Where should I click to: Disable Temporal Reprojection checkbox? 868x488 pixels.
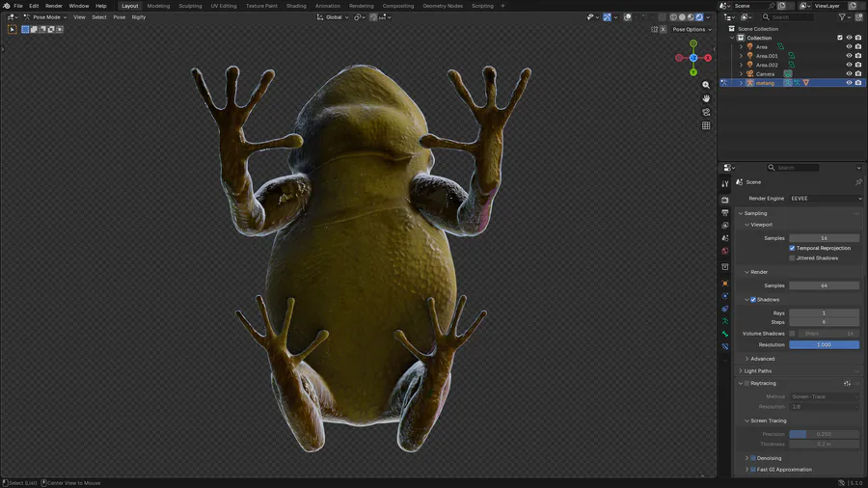(793, 248)
